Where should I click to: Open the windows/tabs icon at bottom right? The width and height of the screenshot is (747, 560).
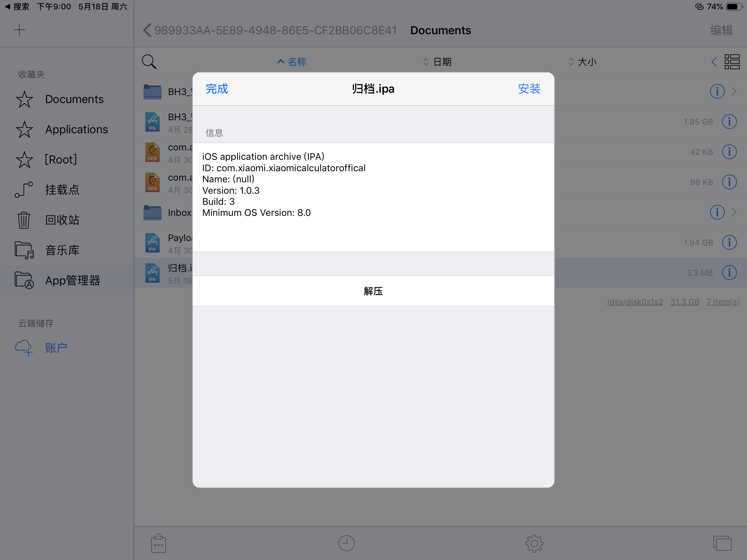point(722,543)
